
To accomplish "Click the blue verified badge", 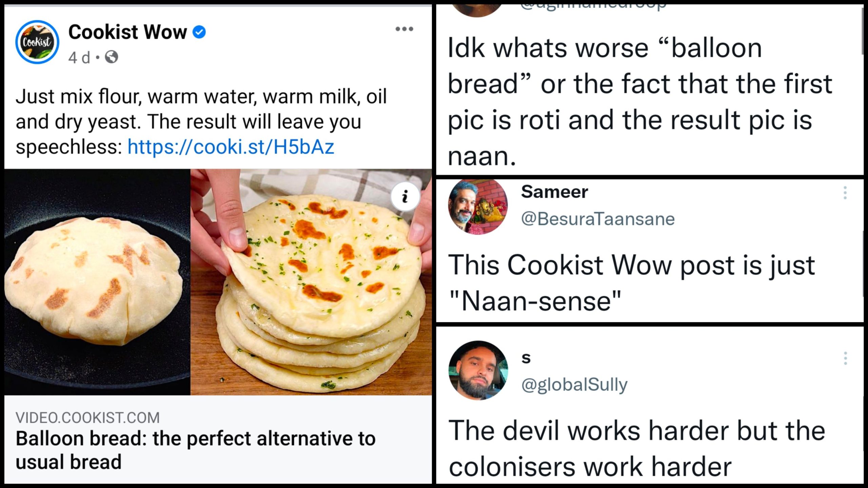I will tap(199, 32).
